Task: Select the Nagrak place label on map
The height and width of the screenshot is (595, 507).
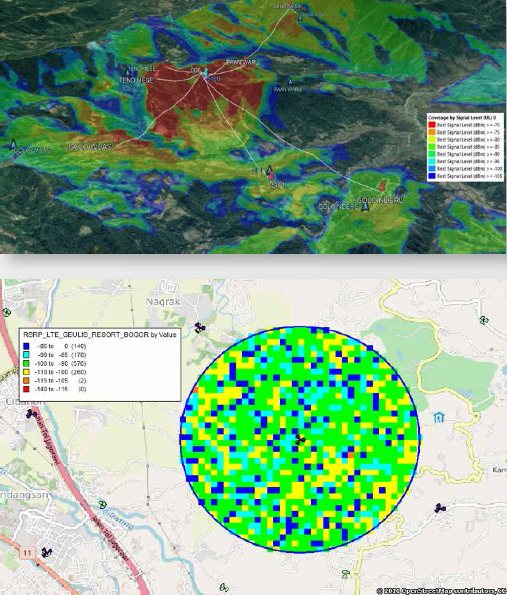Action: [163, 302]
